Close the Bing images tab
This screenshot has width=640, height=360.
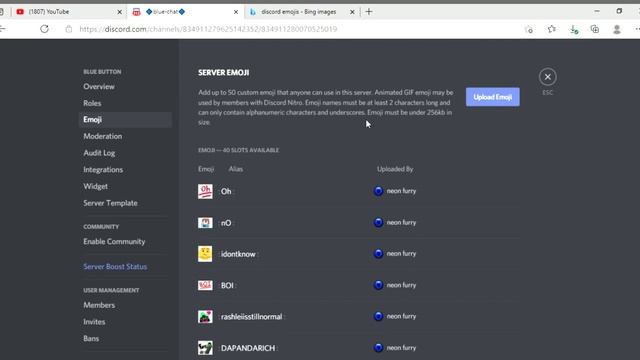352,12
